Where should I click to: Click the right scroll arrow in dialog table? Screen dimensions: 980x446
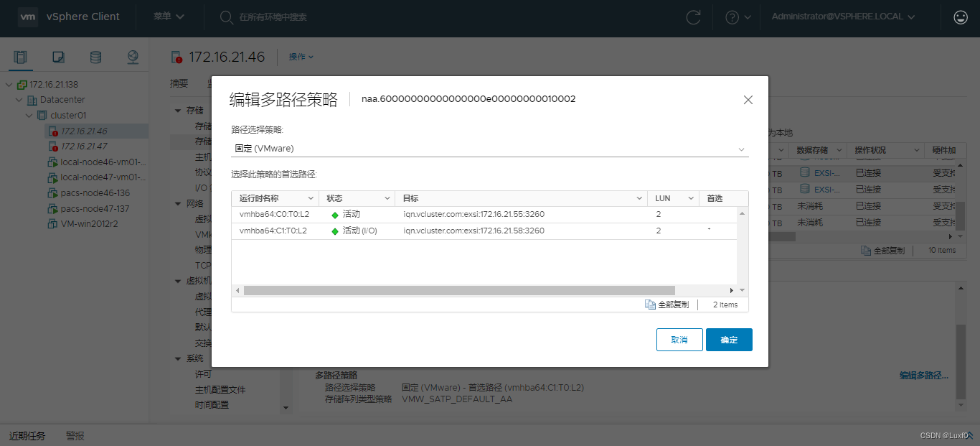click(x=732, y=290)
